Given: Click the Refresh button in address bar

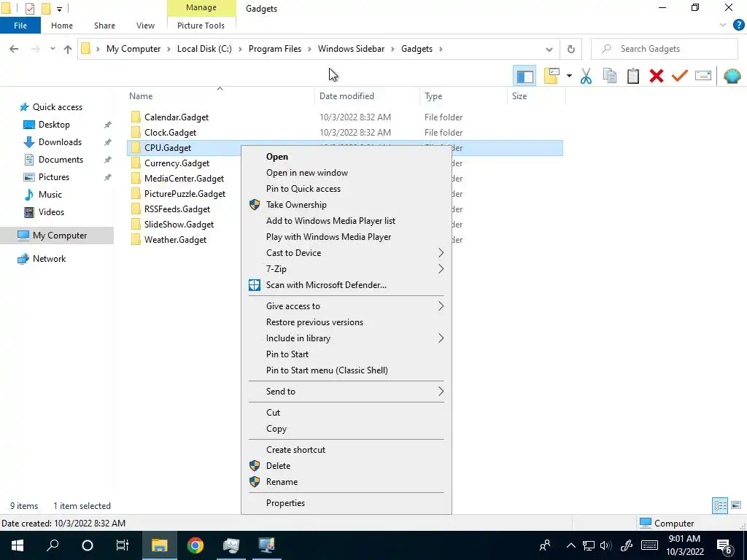Looking at the screenshot, I should coord(570,49).
